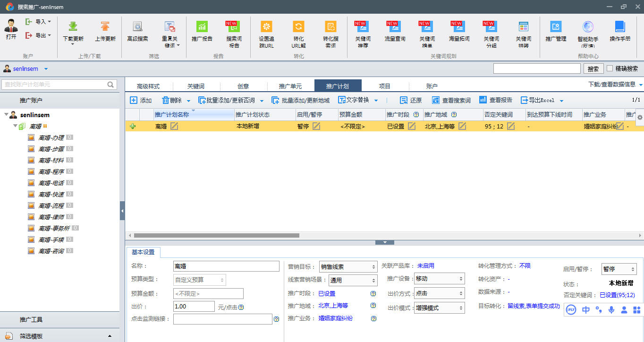Screen dimensions: 644x342
Task: Open 高级搜索 advanced search tool
Action: coord(137,27)
